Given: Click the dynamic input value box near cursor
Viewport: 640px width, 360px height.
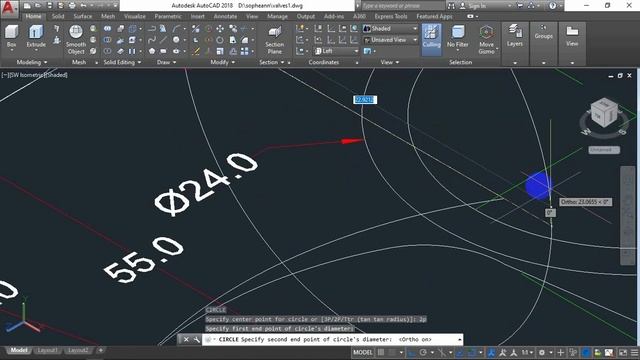Looking at the screenshot, I should click(x=364, y=100).
